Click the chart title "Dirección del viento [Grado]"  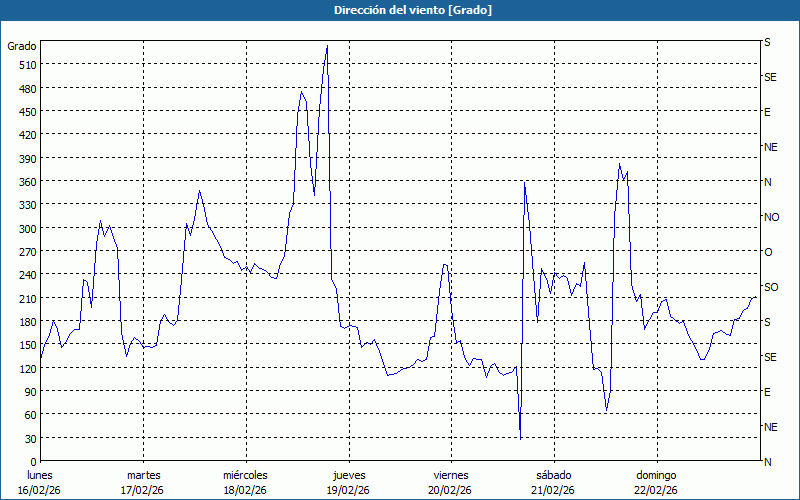pos(399,10)
